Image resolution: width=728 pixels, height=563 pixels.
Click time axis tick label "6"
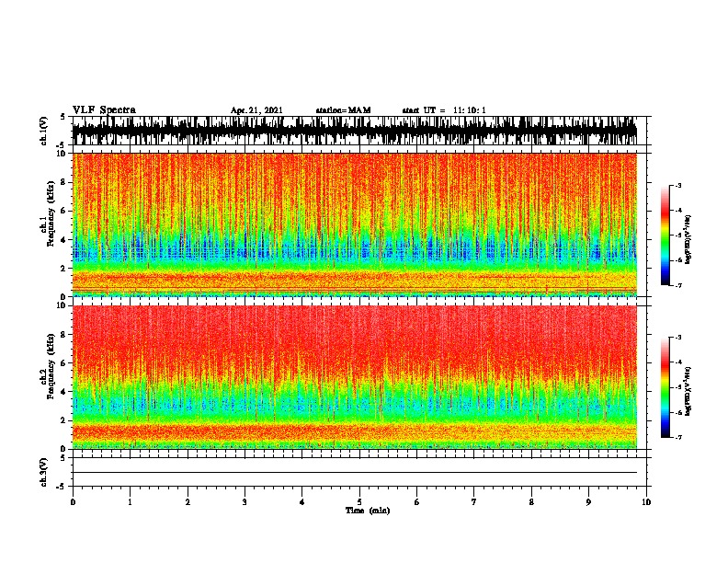click(417, 502)
